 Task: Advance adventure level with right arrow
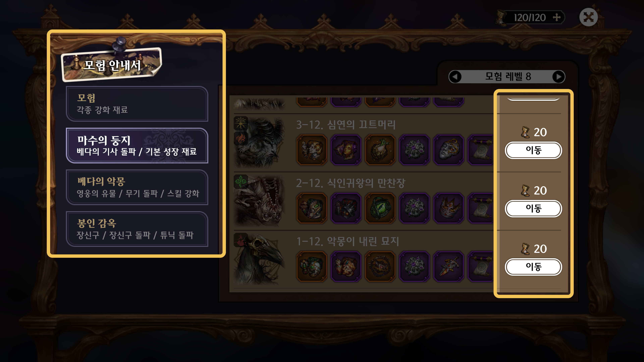(558, 77)
